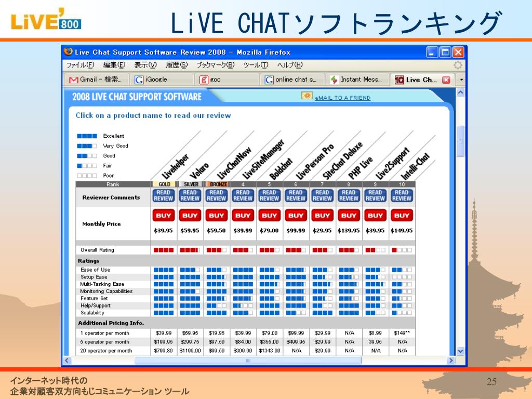Click the Firefox logo in title bar
532x399 pixels.
[x=68, y=51]
